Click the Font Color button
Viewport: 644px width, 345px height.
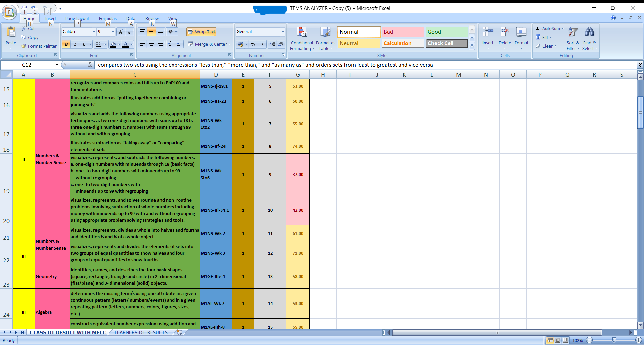click(x=126, y=44)
